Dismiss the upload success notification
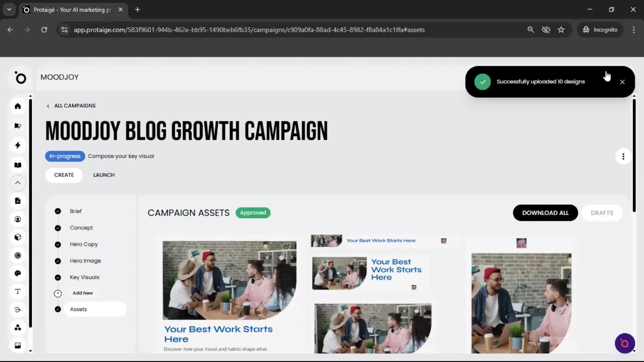 pyautogui.click(x=622, y=81)
